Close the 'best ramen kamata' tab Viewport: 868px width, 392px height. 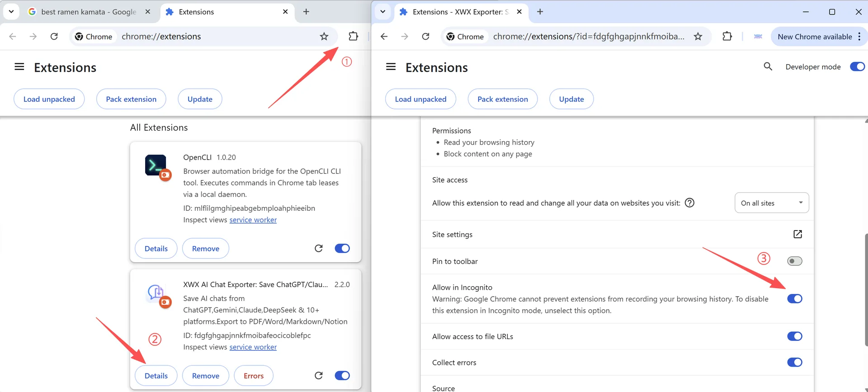tap(148, 12)
